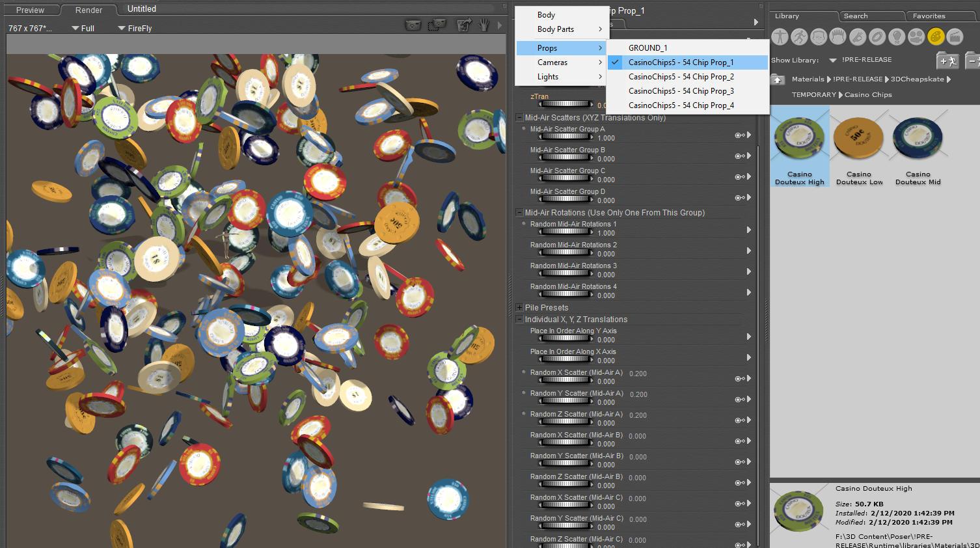Click the Mid-Air Scatter Group B dial

click(565, 158)
